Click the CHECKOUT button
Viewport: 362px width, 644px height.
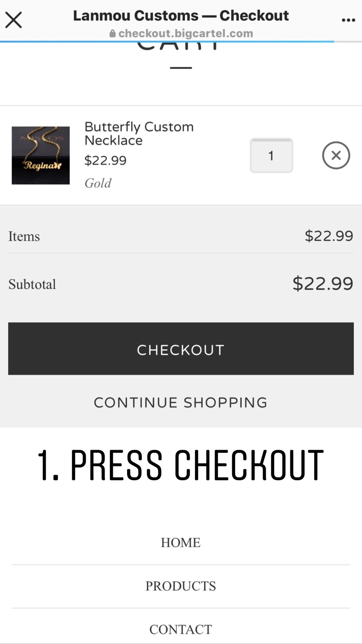point(181,349)
